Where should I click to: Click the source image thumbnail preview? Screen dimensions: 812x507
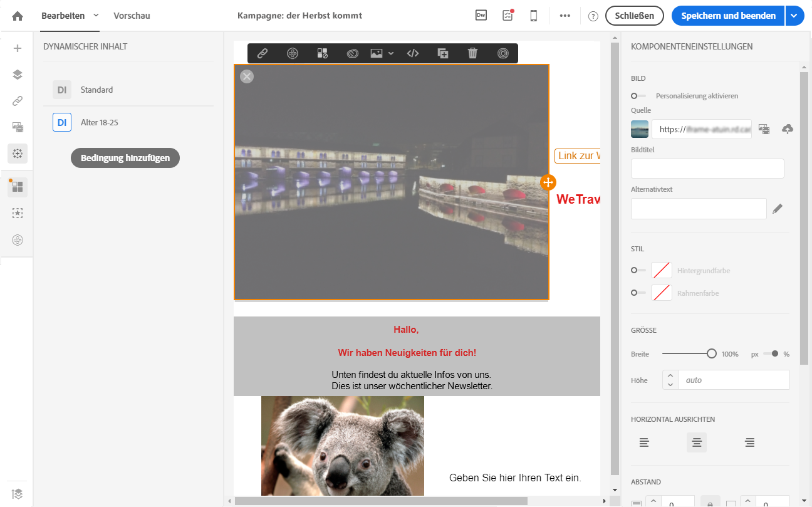(x=640, y=129)
